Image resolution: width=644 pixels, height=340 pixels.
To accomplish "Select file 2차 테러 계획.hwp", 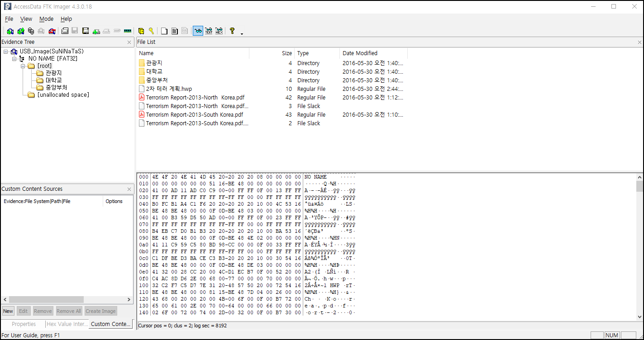I will 169,89.
